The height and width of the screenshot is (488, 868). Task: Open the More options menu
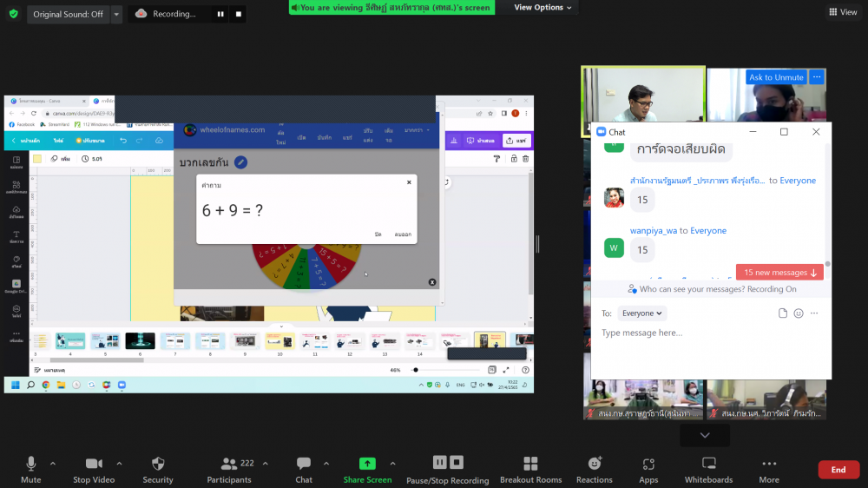click(x=769, y=464)
